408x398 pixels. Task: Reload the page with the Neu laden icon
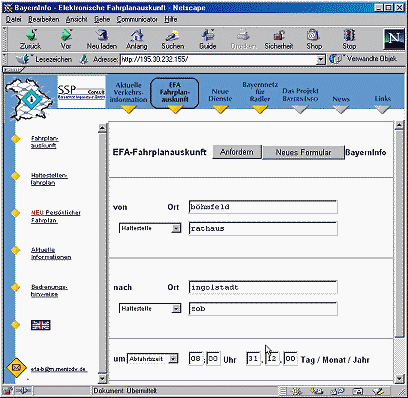coord(102,35)
